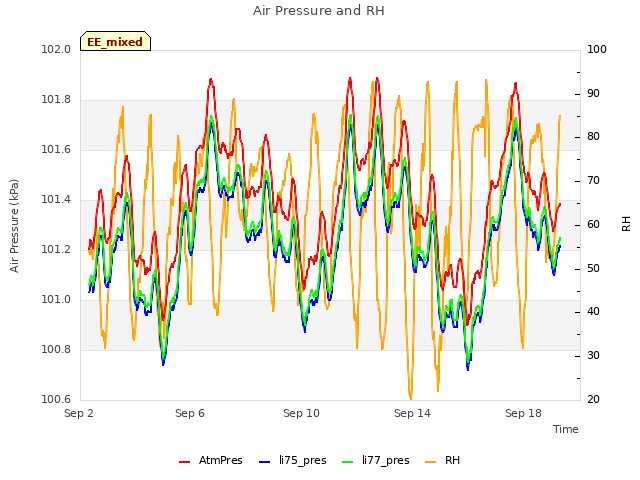Viewport: 640px width, 480px height.
Task: Click the 30 tick on RH axis
Action: [x=593, y=356]
